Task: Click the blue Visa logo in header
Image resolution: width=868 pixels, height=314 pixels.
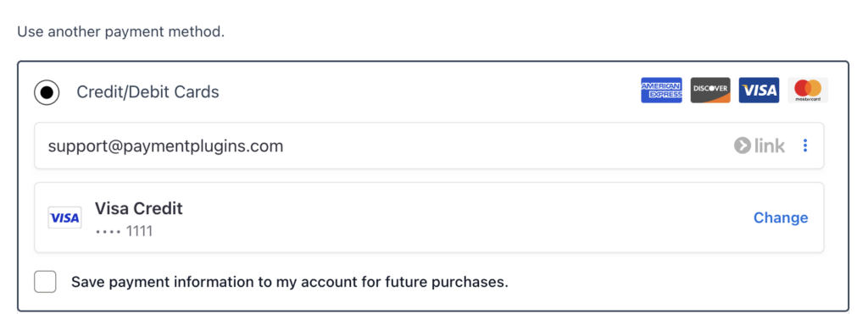Action: 759,90
